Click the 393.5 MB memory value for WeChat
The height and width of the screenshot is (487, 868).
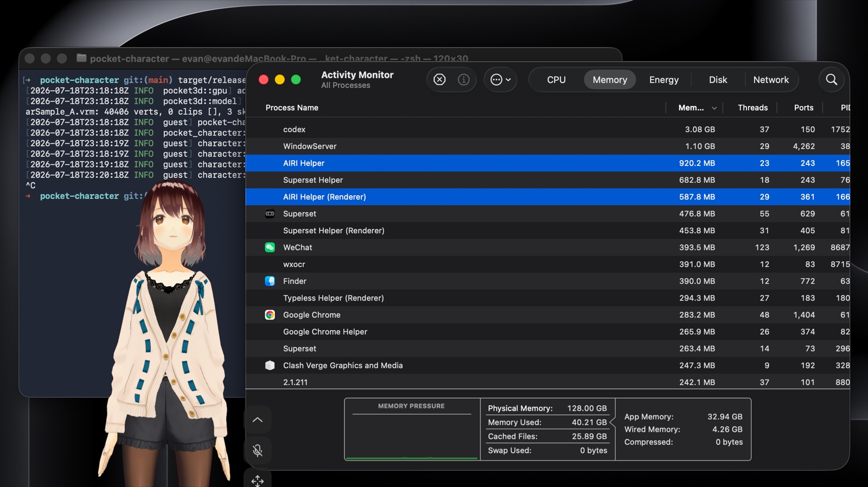click(x=697, y=247)
